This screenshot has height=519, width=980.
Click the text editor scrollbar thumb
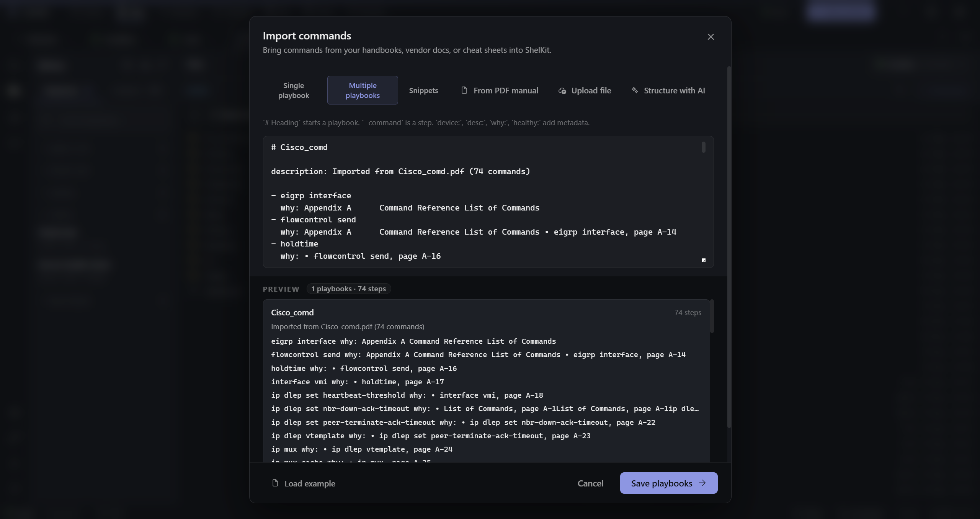click(x=703, y=147)
